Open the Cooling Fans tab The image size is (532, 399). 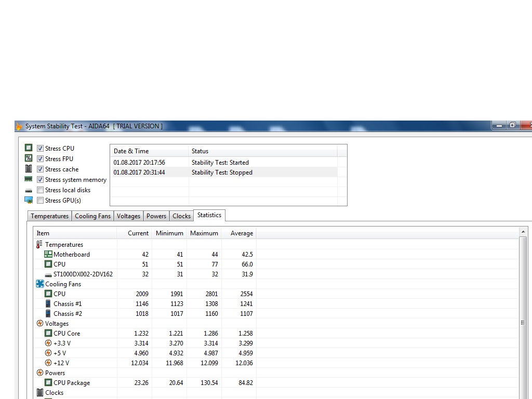92,216
